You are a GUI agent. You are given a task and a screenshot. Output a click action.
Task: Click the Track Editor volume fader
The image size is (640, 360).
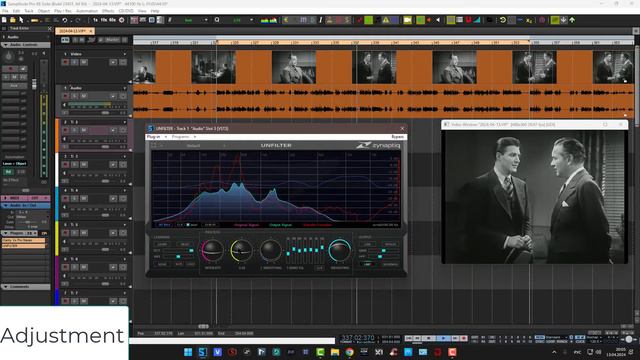click(34, 84)
